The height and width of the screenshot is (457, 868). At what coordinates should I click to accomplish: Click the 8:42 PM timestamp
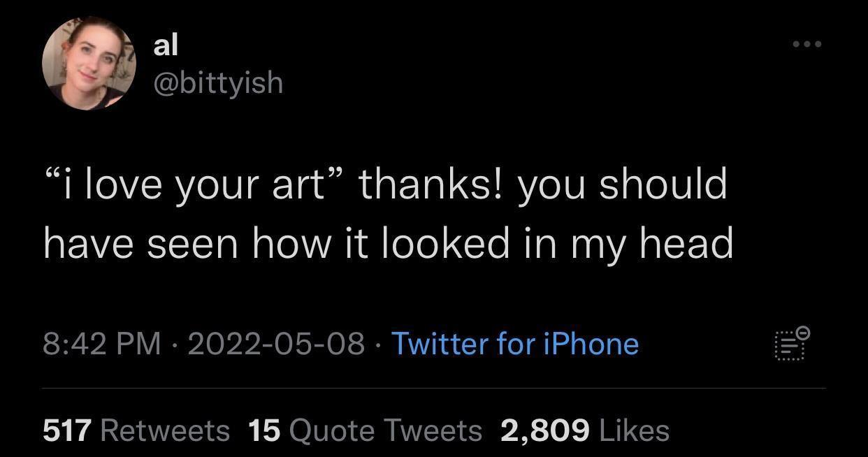click(101, 344)
